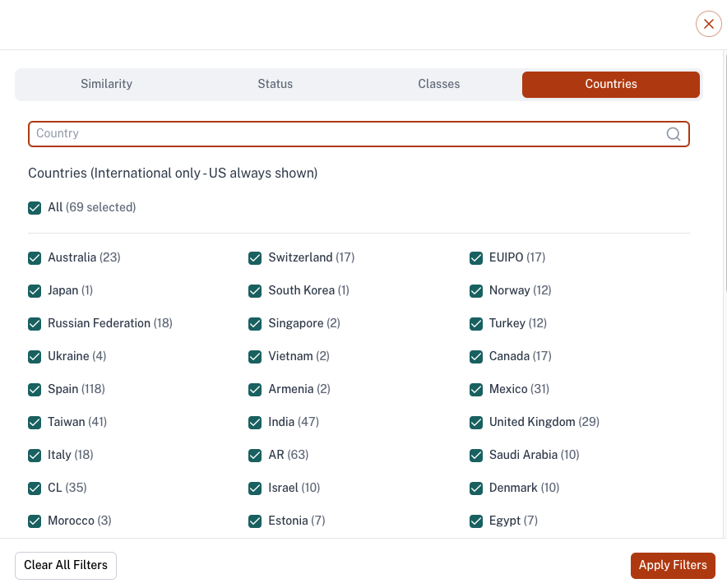
Task: Deselect Ukraine (4)
Action: 35,357
